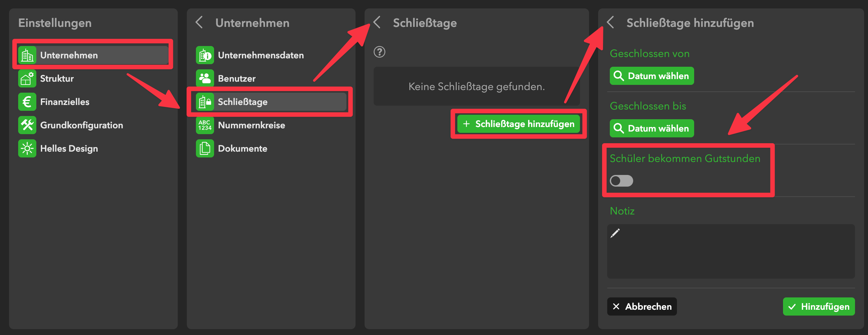
Task: Click into the Notiz text field
Action: coord(730,251)
